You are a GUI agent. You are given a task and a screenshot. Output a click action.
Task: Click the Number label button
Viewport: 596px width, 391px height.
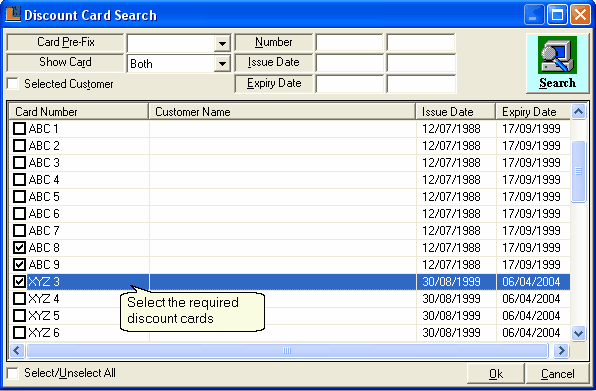coord(274,42)
